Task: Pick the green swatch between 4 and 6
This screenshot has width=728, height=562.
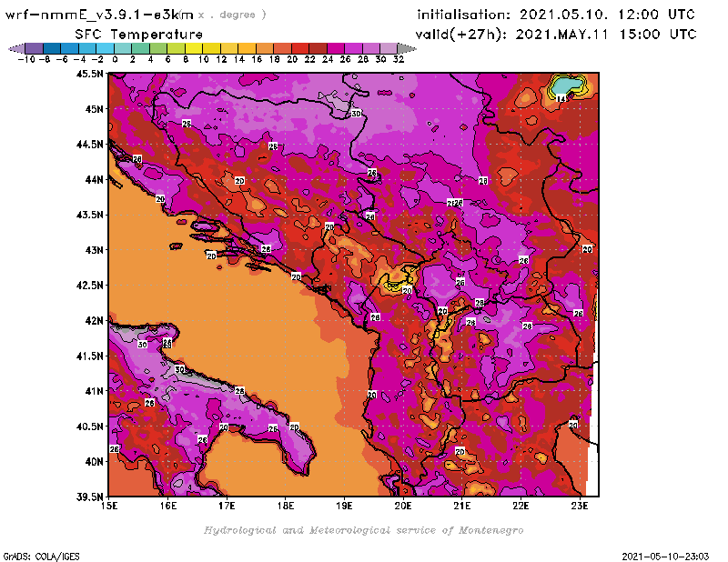Action: coord(157,48)
